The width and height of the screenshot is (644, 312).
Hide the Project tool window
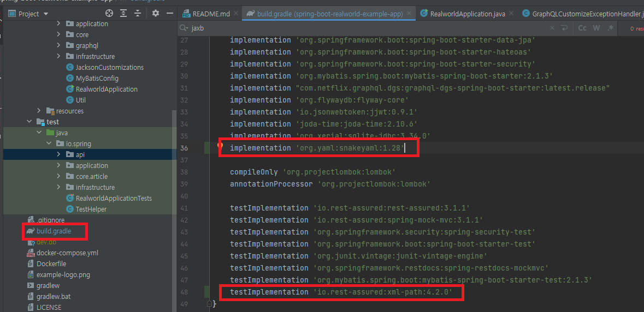[x=169, y=14]
